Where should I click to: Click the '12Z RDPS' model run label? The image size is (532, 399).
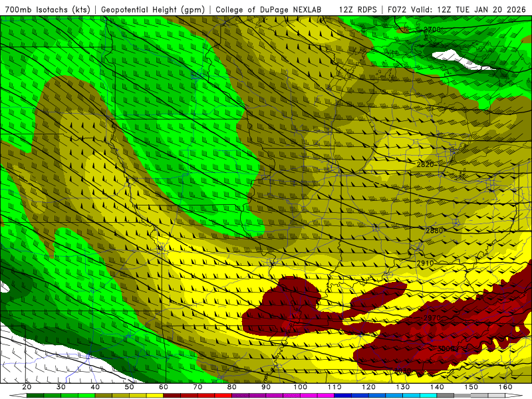[358, 9]
